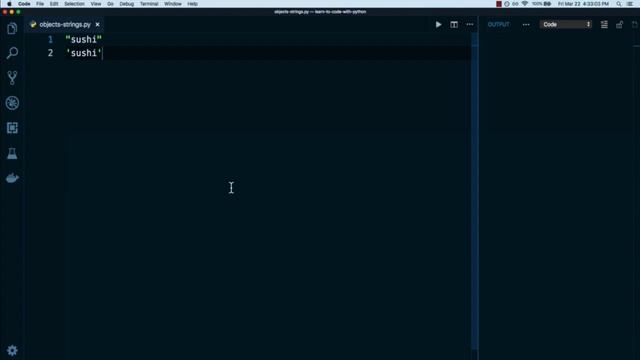The image size is (640, 360).
Task: Clear the output panel contents
Action: tap(604, 24)
